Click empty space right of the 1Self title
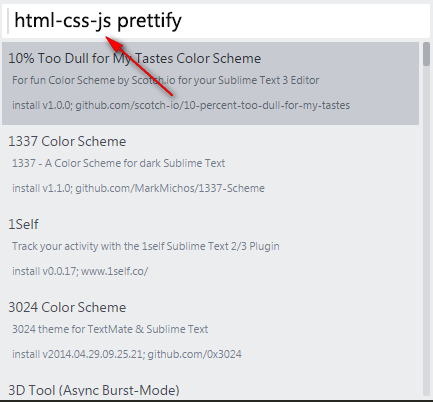Image resolution: width=433 pixels, height=402 pixels. pos(227,224)
